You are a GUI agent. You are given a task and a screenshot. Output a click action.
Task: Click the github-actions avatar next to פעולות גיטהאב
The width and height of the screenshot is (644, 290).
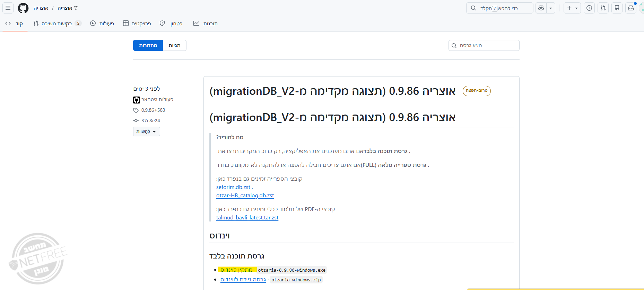pos(137,100)
